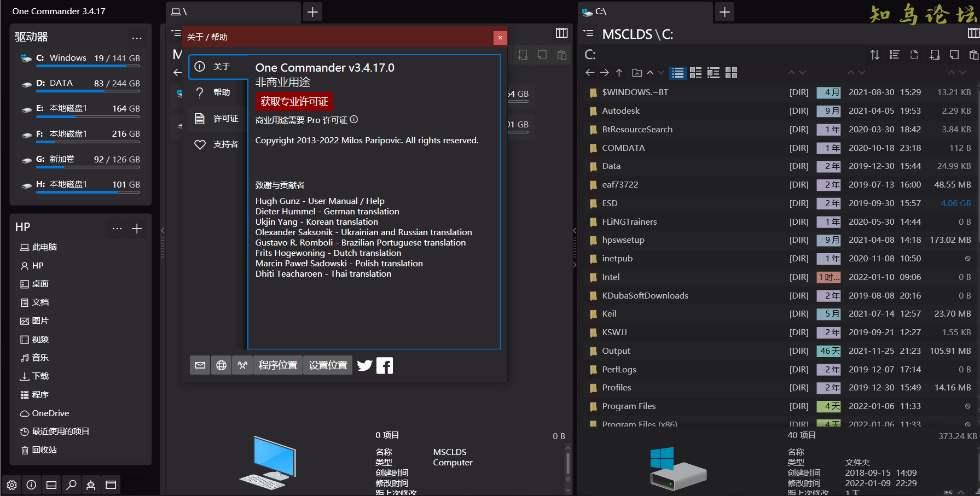This screenshot has height=496, width=980.
Task: Click info circle beside Pro 许可证 text
Action: (x=354, y=119)
